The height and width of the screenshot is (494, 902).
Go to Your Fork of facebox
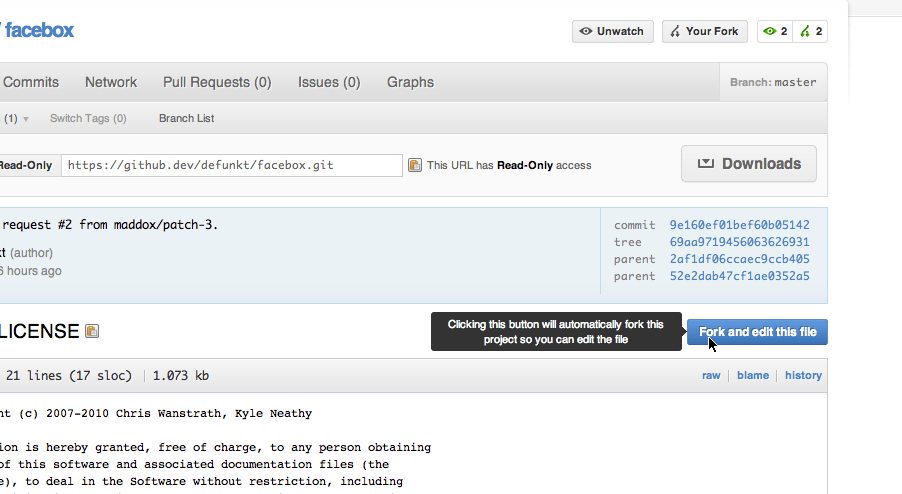coord(703,32)
